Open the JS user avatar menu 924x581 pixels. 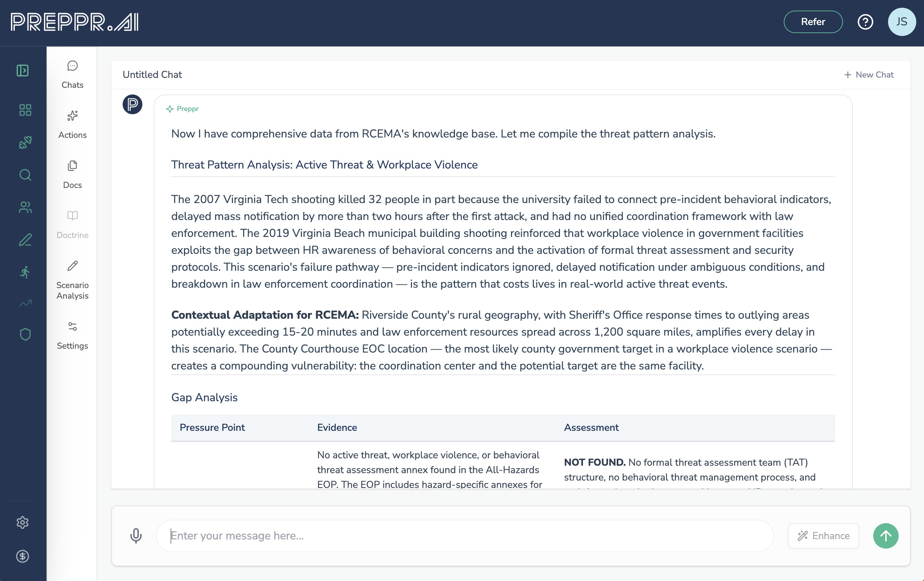[x=901, y=22]
